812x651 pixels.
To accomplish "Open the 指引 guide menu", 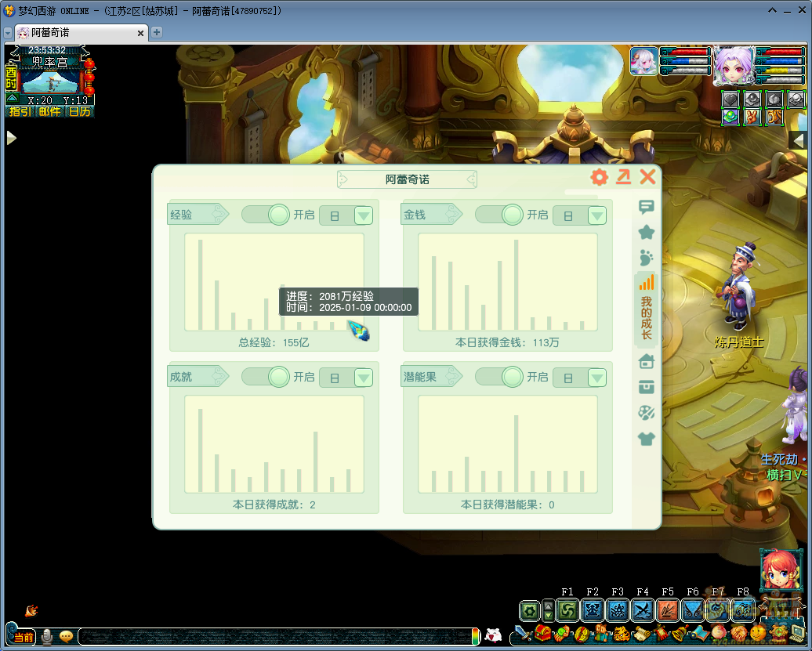I will 20,110.
